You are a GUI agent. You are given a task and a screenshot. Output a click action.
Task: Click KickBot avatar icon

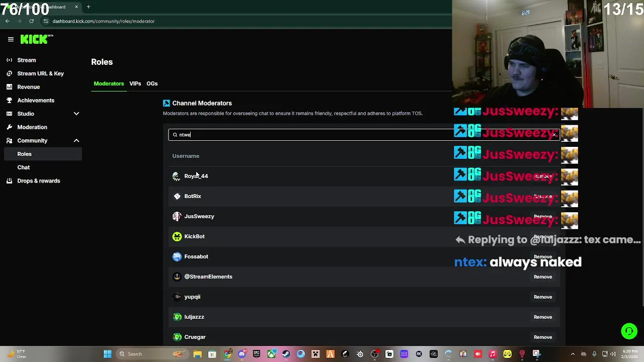tap(177, 236)
